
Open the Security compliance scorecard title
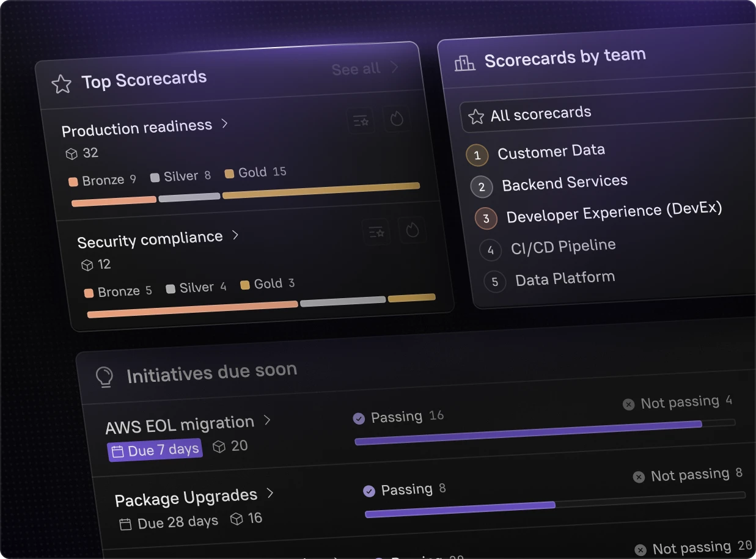point(150,239)
